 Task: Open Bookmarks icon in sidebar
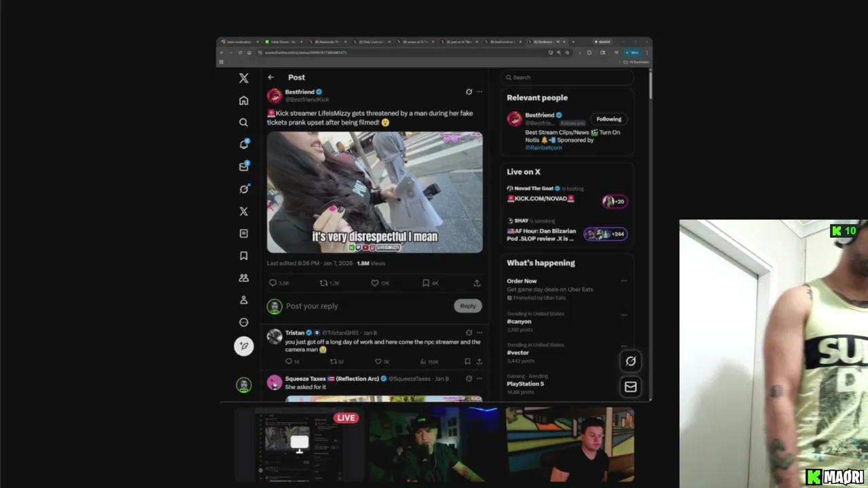[243, 256]
